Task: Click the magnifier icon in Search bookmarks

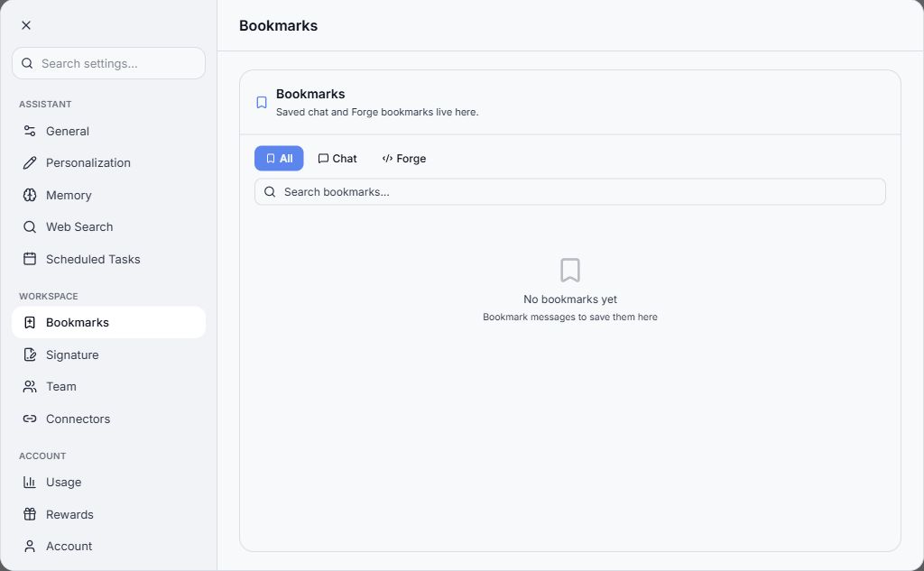Action: tap(270, 191)
